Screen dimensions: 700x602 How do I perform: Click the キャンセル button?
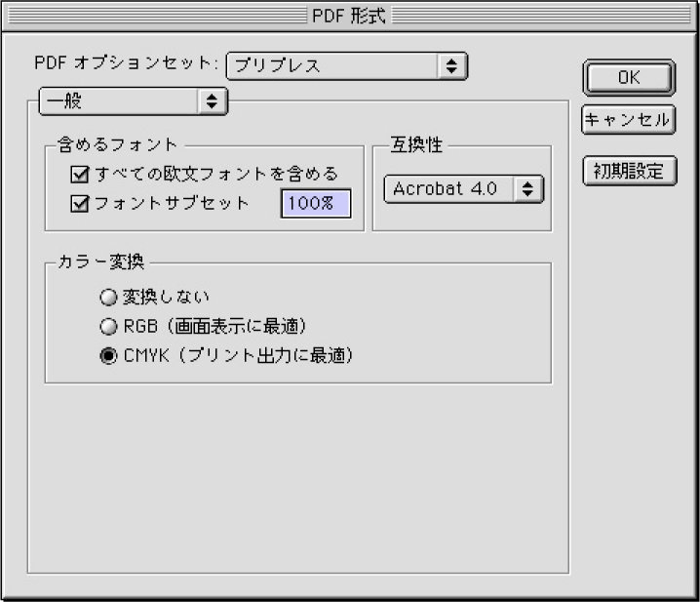pos(629,119)
